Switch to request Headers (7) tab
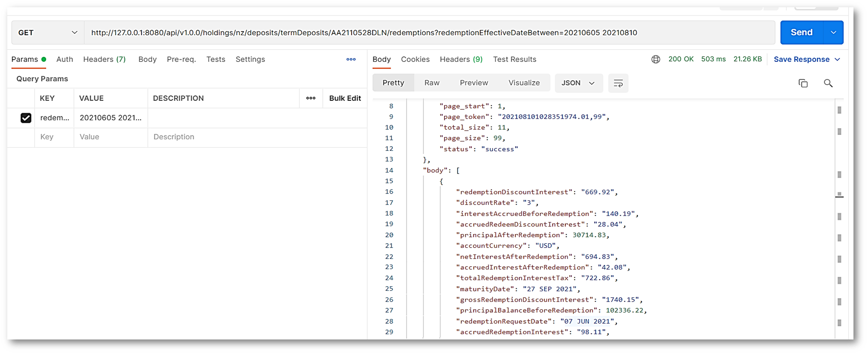Viewport: 868px width, 354px height. click(104, 59)
